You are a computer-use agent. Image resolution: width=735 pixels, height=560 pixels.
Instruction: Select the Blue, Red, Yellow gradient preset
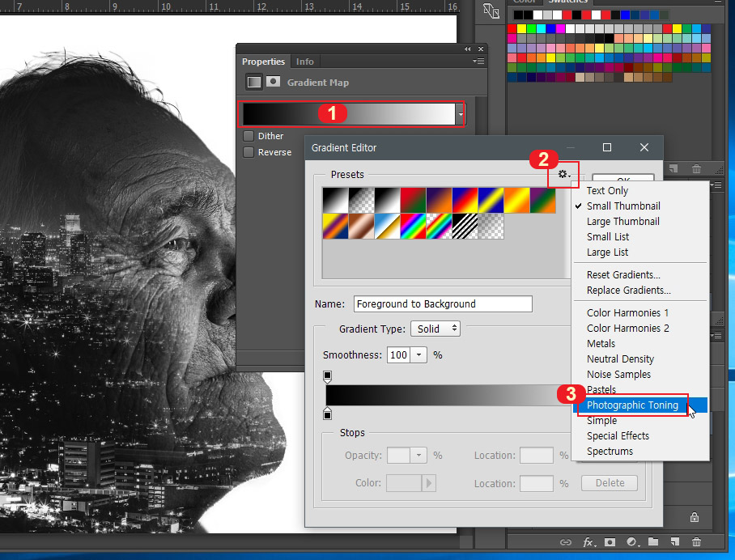click(x=465, y=200)
